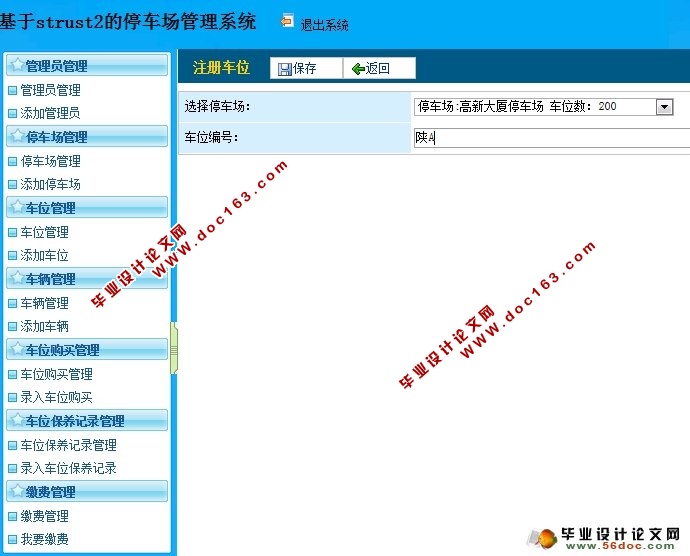
Task: Click the square icon before 录入车位保养记录
Action: [13, 468]
